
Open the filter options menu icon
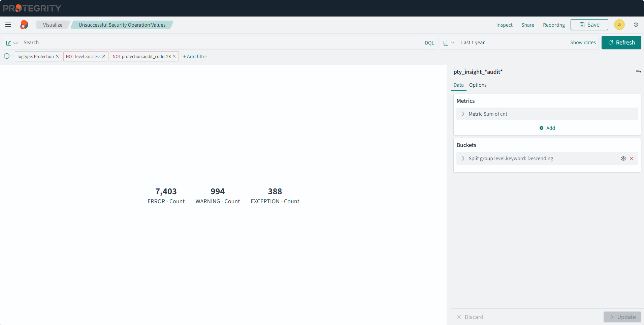(x=7, y=56)
